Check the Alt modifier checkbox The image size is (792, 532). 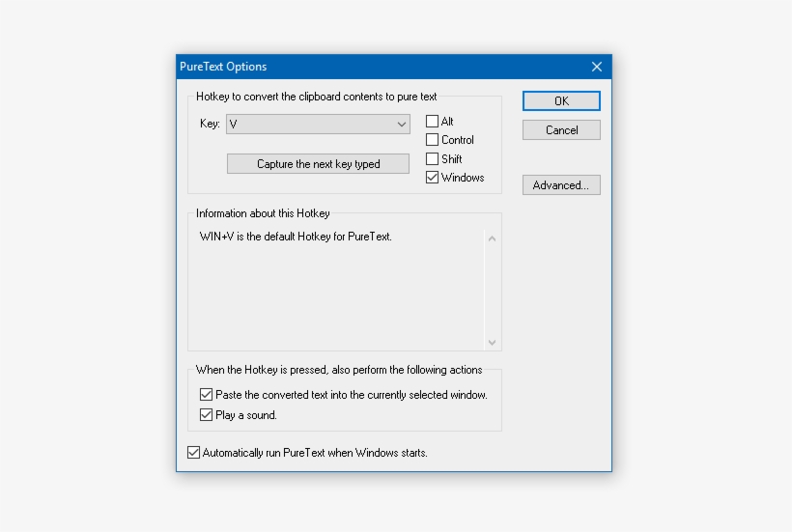click(432, 121)
